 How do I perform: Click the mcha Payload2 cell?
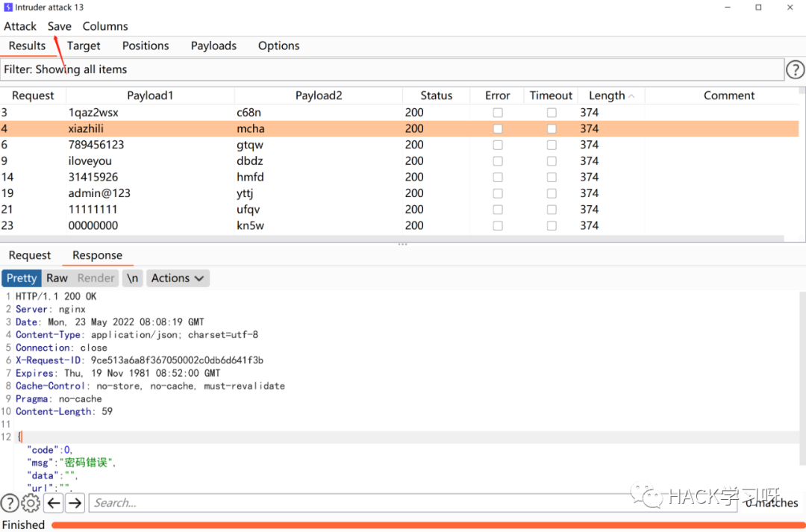point(319,128)
